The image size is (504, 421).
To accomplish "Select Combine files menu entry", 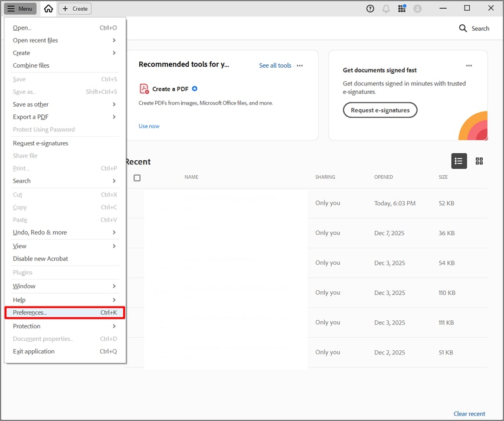I will click(65, 65).
